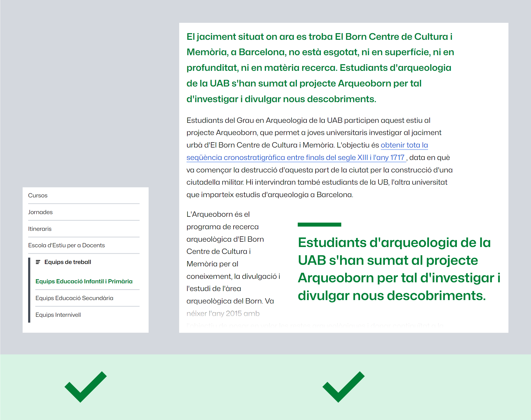The height and width of the screenshot is (420, 531).
Task: Open Equips Internivell submenu item
Action: tap(58, 315)
